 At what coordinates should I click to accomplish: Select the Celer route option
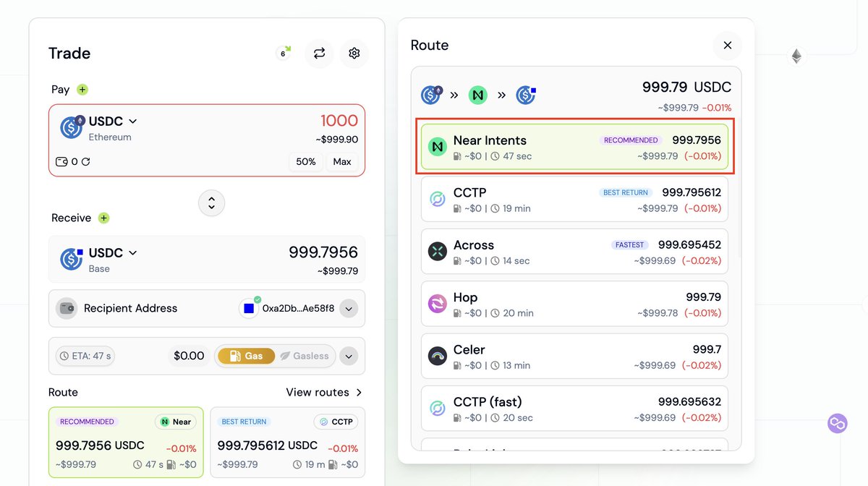574,356
